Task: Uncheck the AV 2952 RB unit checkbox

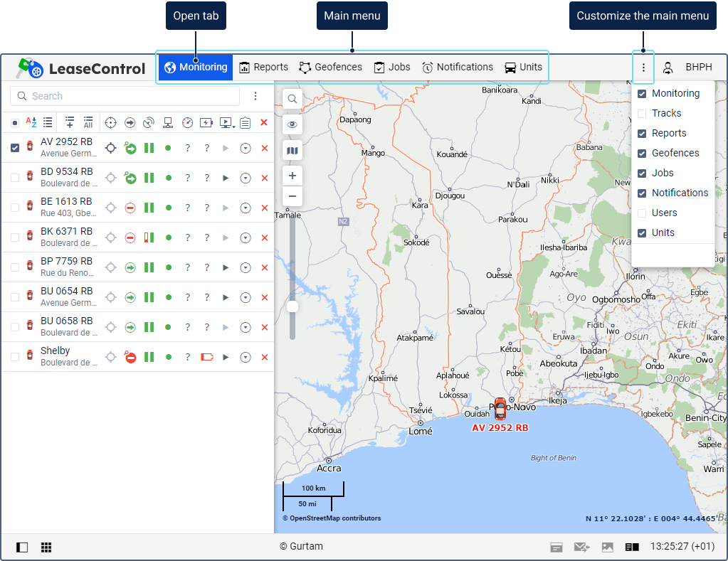Action: tap(15, 148)
